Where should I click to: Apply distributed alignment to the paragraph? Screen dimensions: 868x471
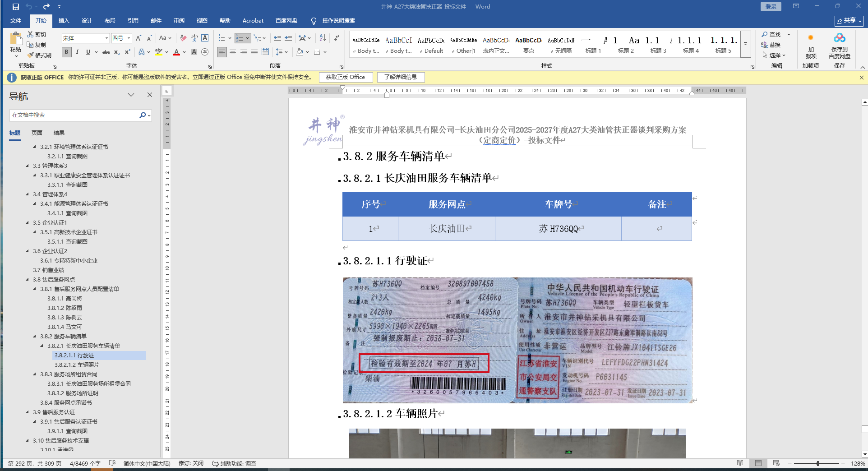265,52
